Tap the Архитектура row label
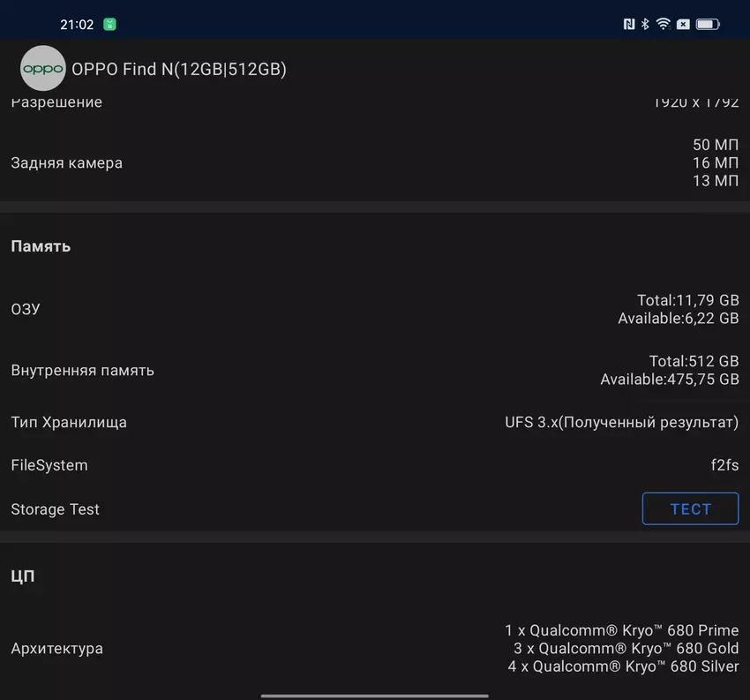The width and height of the screenshot is (750, 700). coord(56,649)
